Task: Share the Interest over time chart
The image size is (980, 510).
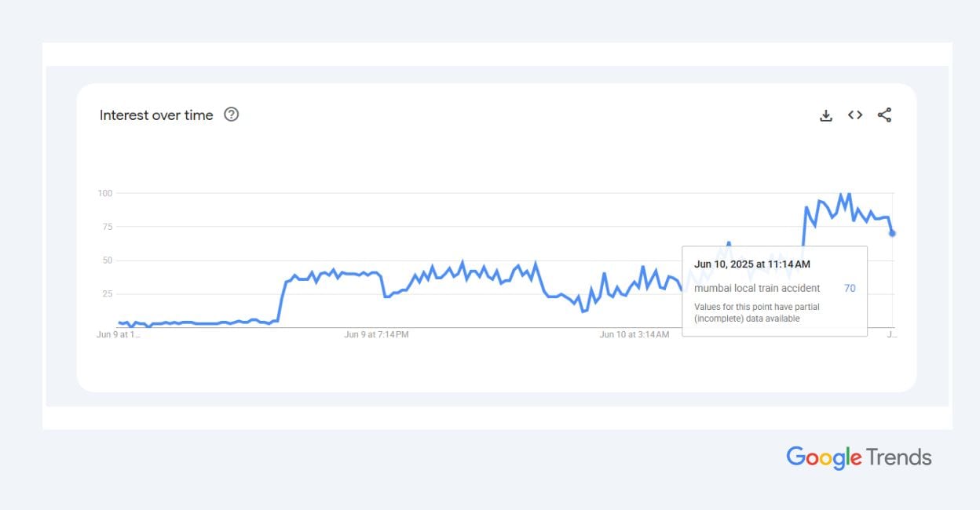Action: coord(884,115)
